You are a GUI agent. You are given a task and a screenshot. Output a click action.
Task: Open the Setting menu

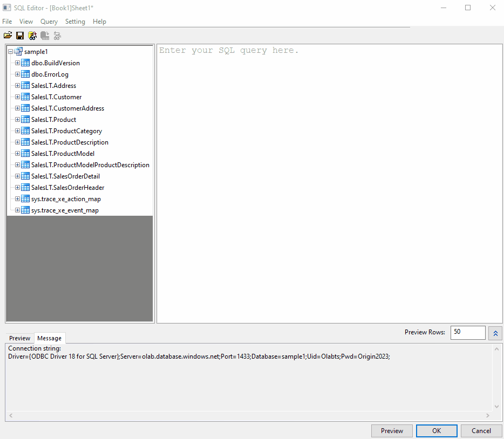point(75,22)
